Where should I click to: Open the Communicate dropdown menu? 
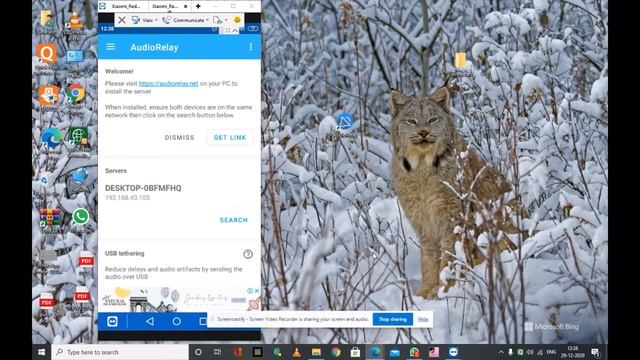(186, 20)
